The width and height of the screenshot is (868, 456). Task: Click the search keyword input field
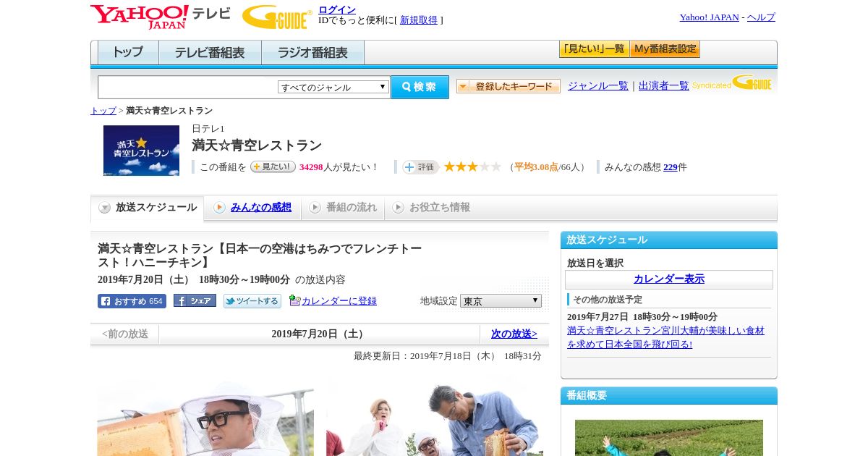click(188, 87)
